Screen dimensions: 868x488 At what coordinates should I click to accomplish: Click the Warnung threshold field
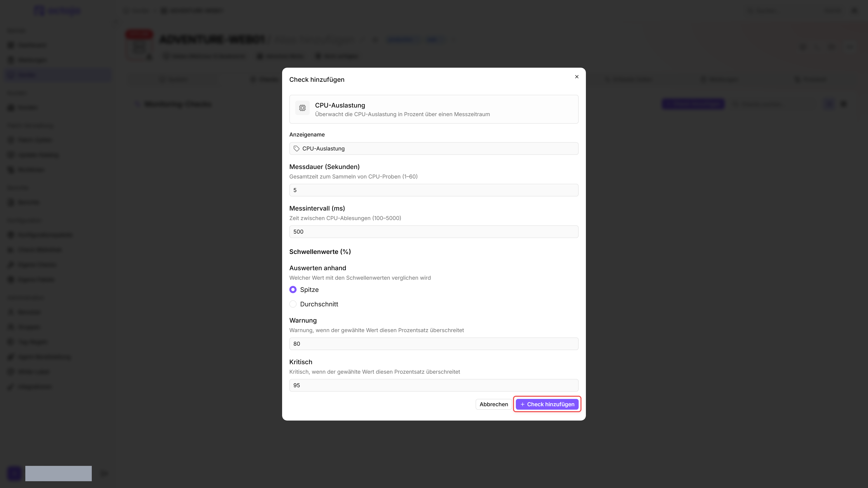tap(434, 343)
